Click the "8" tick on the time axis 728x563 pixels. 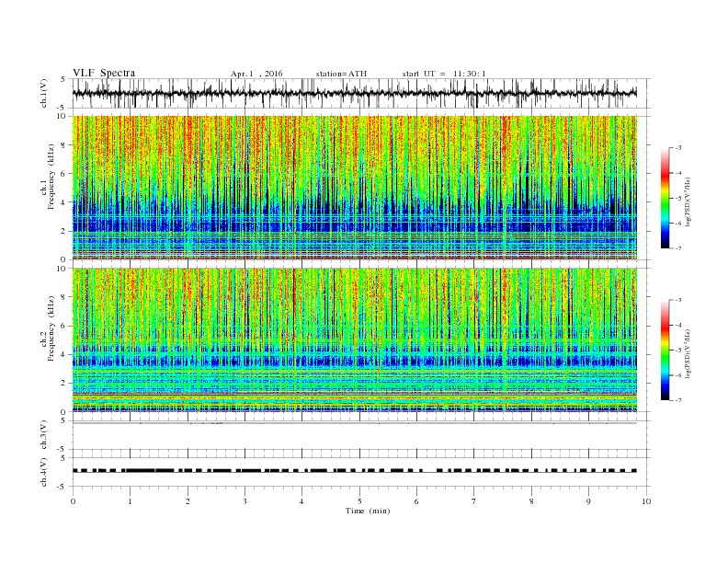click(x=531, y=501)
